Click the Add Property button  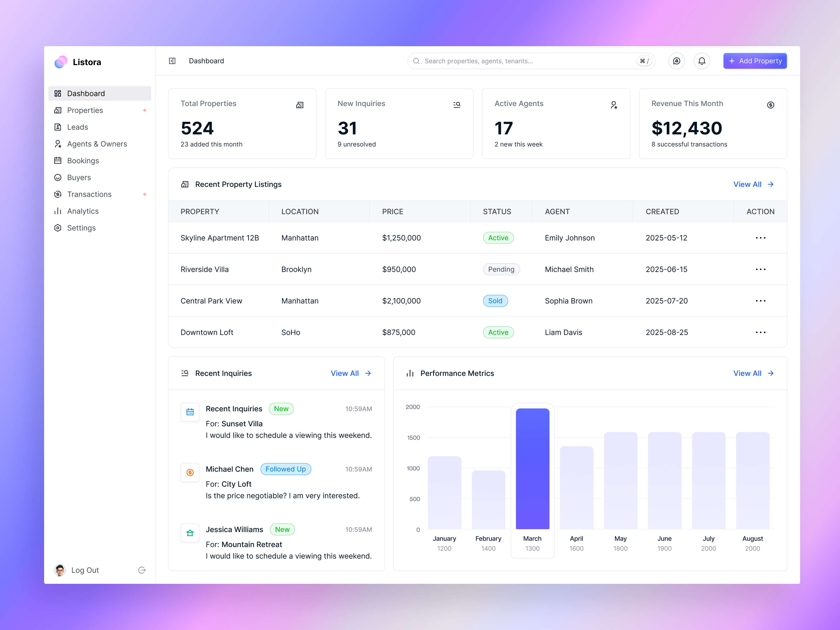[755, 61]
